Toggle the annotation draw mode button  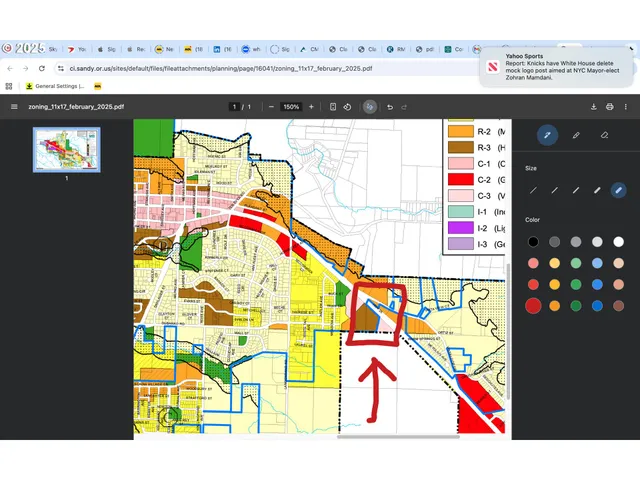coord(370,106)
